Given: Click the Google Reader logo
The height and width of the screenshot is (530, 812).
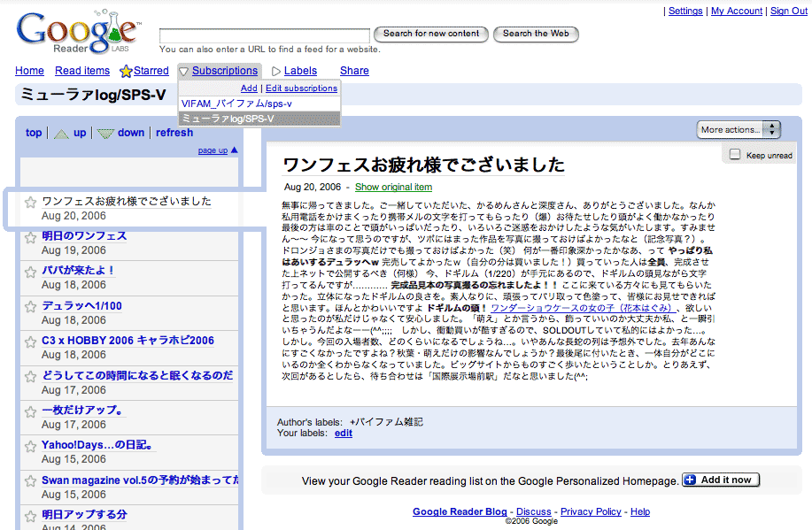Looking at the screenshot, I should (78, 33).
